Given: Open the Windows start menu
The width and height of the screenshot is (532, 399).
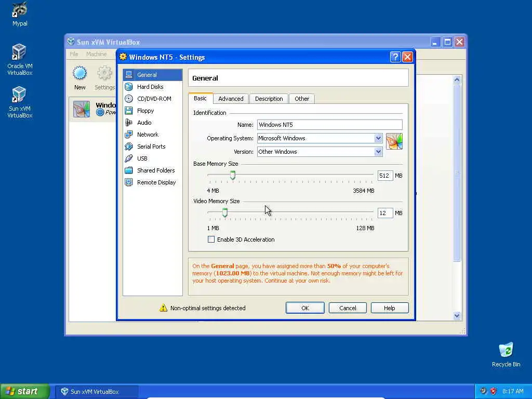Looking at the screenshot, I should point(25,391).
